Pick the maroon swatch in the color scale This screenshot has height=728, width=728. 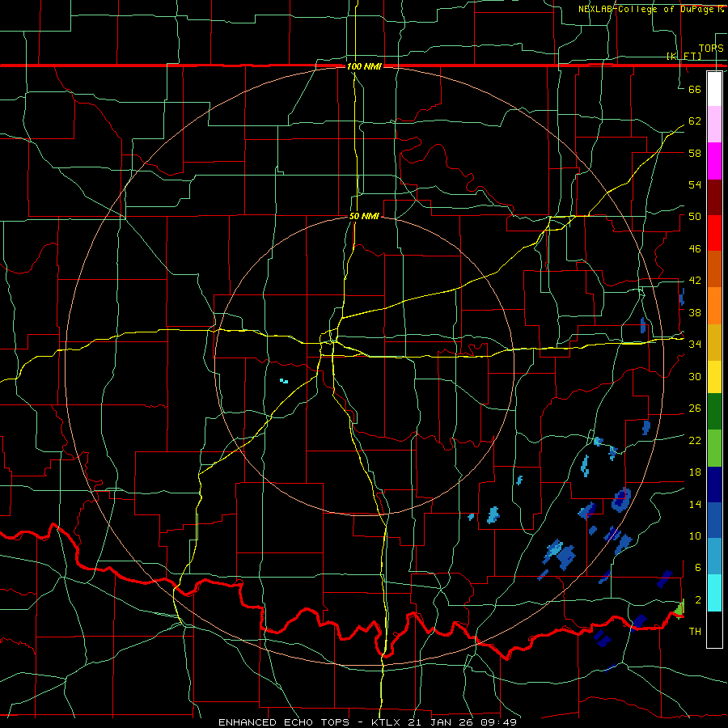coord(714,197)
